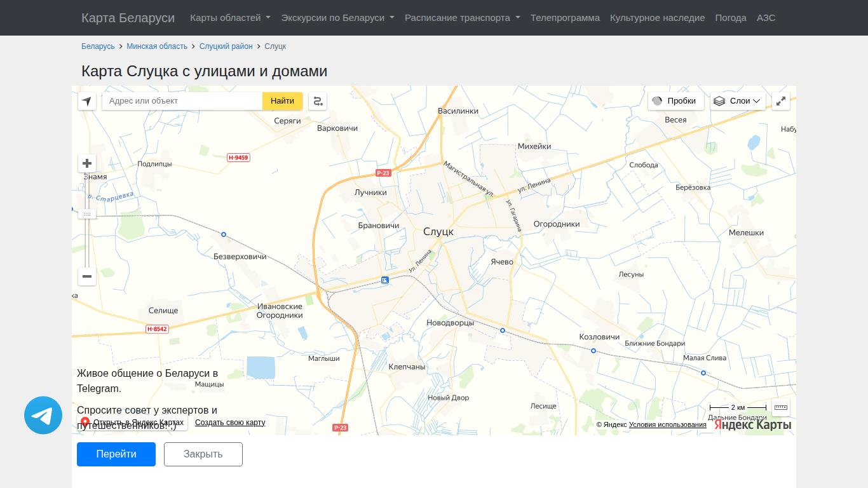Zoom in with the plus button
The width and height of the screenshot is (868, 488).
87,163
